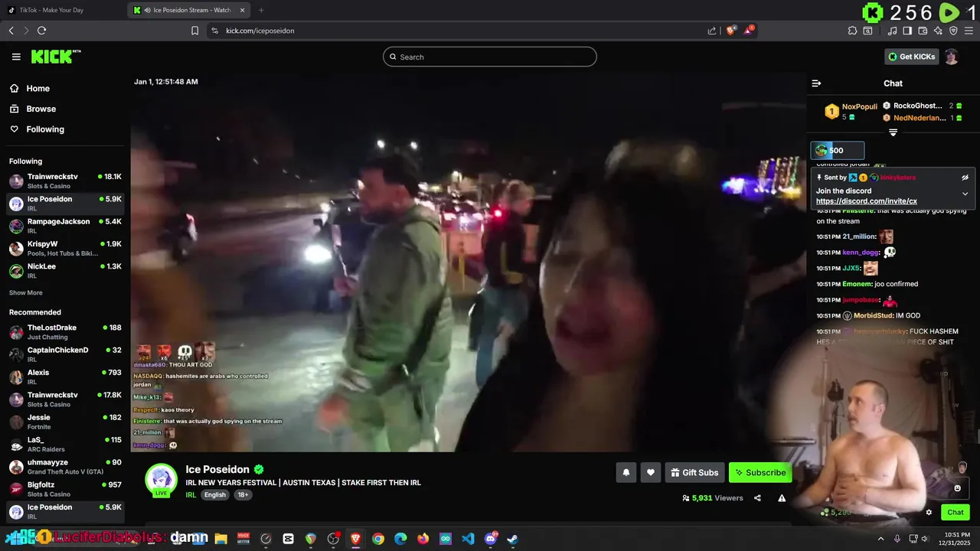Click the heart follow button

(650, 472)
